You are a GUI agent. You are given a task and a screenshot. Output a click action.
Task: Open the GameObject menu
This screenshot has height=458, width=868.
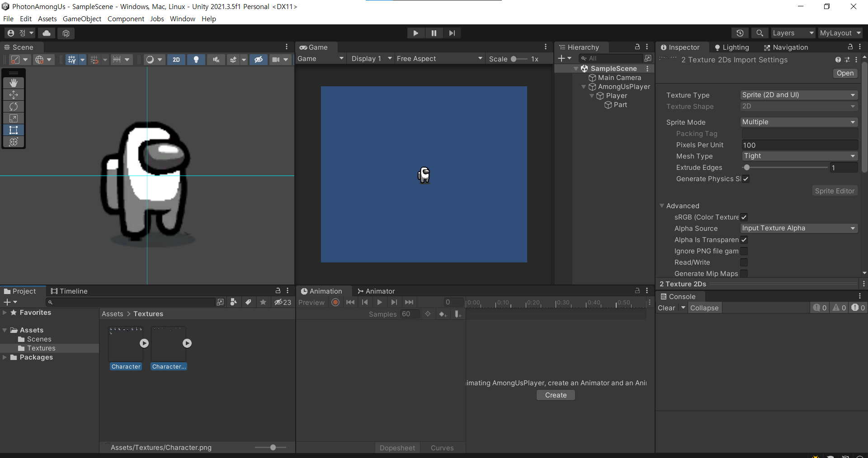point(82,19)
